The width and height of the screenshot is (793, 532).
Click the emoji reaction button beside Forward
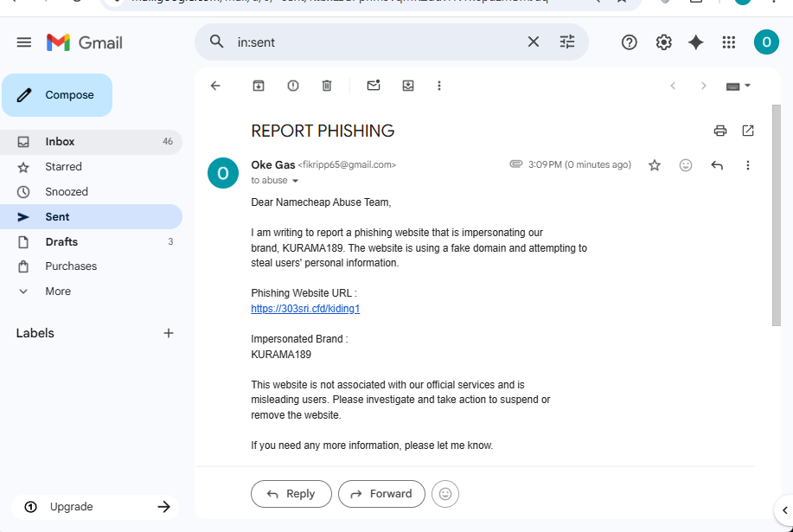tap(445, 494)
